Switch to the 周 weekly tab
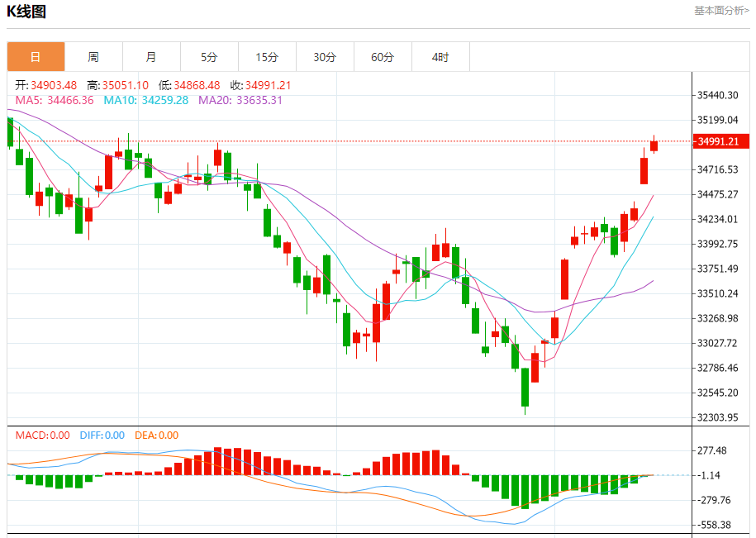This screenshot has width=756, height=538. pos(93,57)
